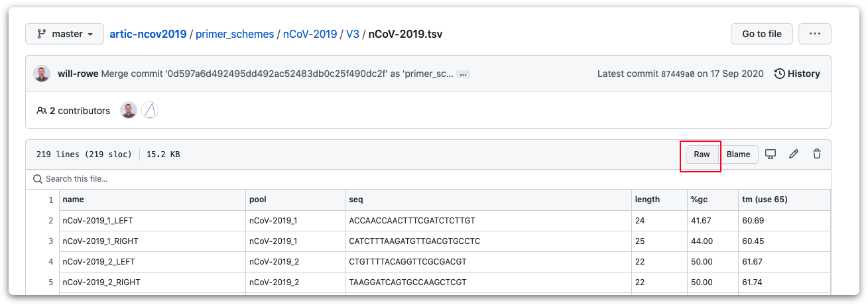Click the first contributor avatar
The height and width of the screenshot is (305, 868).
coord(129,111)
